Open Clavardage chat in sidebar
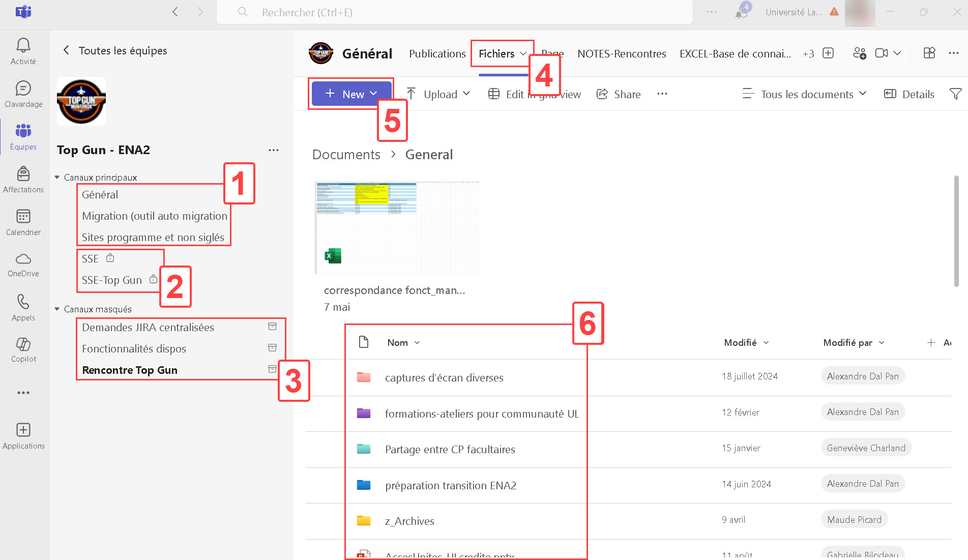Viewport: 968px width, 560px height. tap(23, 94)
